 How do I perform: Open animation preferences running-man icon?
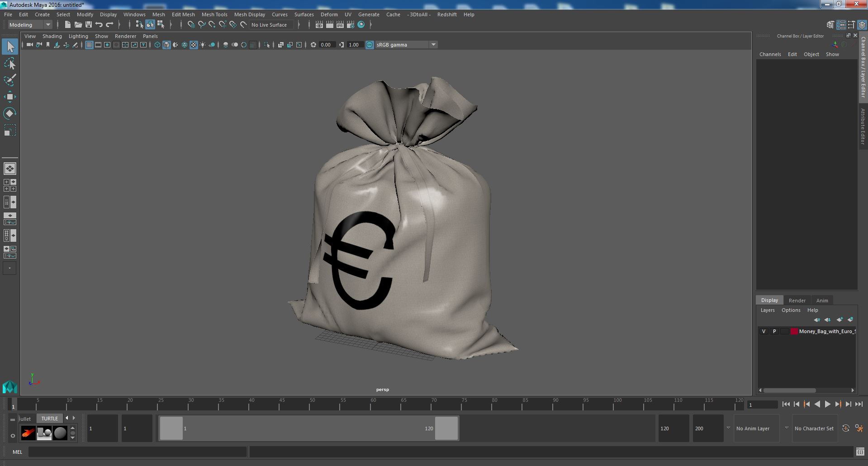click(859, 428)
